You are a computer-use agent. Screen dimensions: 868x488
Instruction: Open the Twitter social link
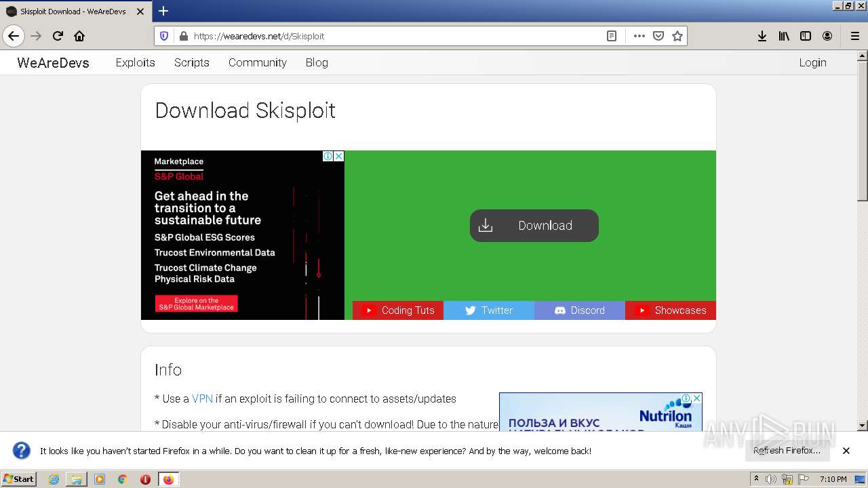[489, 310]
